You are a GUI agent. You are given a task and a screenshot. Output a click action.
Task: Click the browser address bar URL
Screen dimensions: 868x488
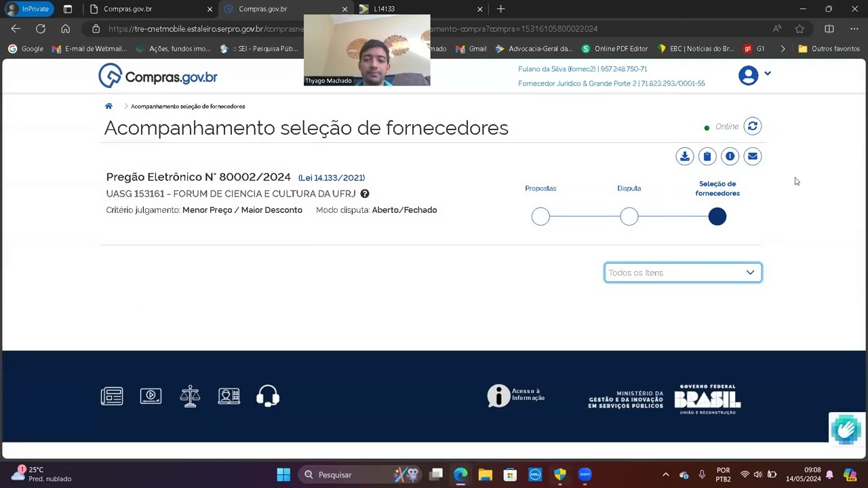(x=353, y=29)
